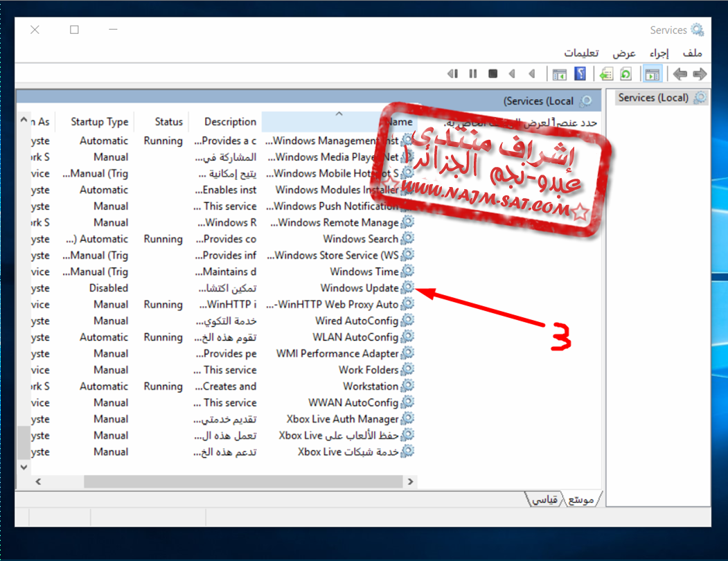Screen dimensions: 728x561
Task: Open the عرض (View) menu
Action: [623, 53]
